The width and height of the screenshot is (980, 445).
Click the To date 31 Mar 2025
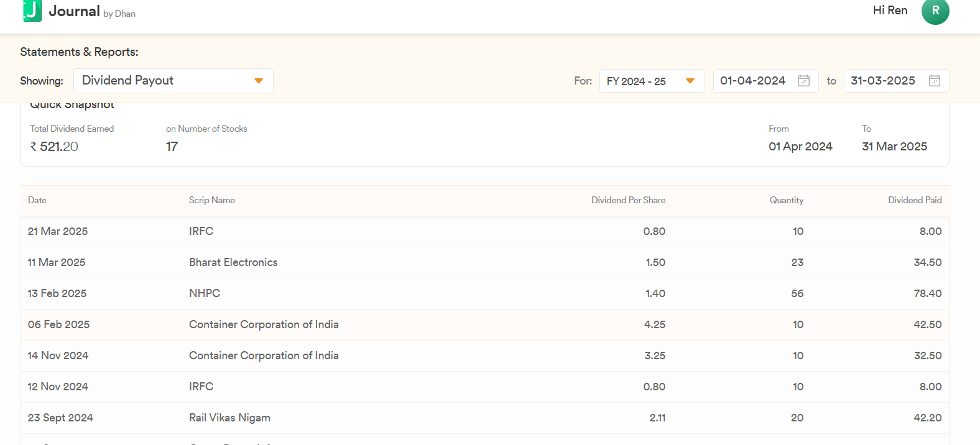click(x=894, y=147)
